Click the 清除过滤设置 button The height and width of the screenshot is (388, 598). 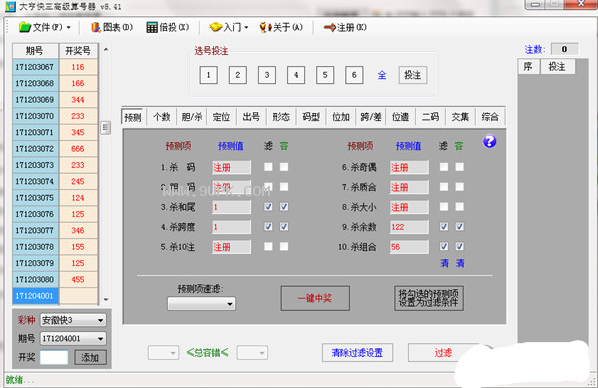pyautogui.click(x=357, y=353)
